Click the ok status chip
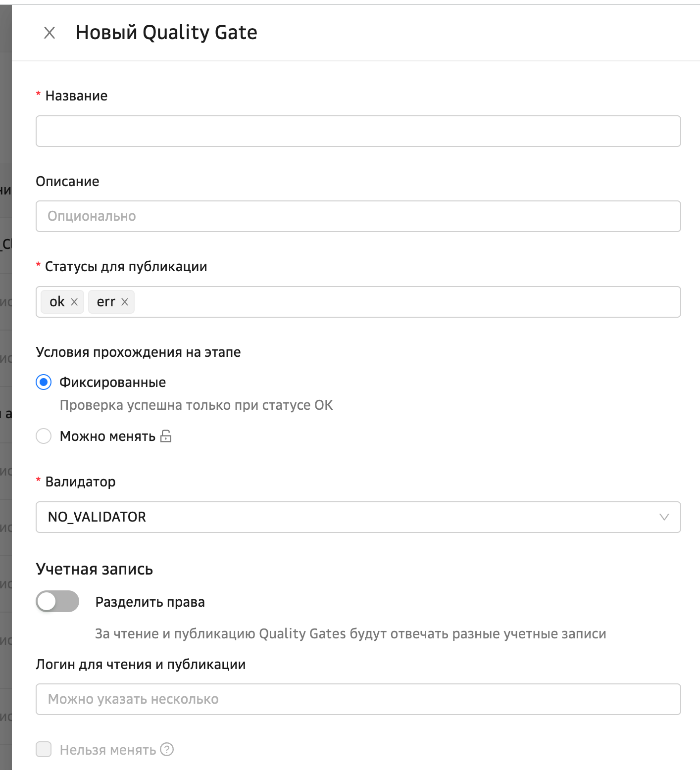Image resolution: width=700 pixels, height=770 pixels. pos(57,302)
